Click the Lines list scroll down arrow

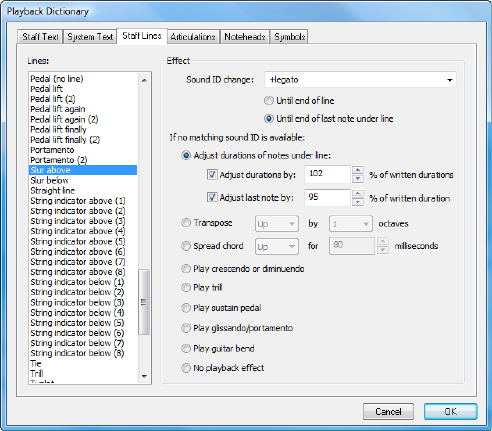144,376
